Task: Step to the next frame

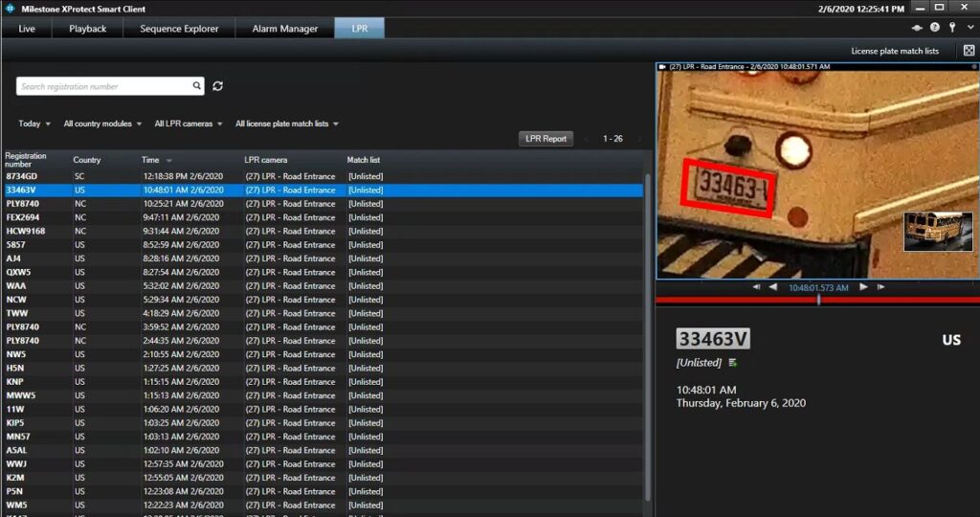Action: click(x=880, y=287)
